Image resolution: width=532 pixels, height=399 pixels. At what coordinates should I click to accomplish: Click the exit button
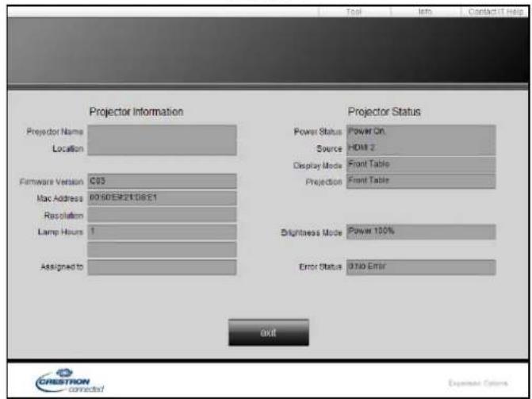tap(268, 332)
